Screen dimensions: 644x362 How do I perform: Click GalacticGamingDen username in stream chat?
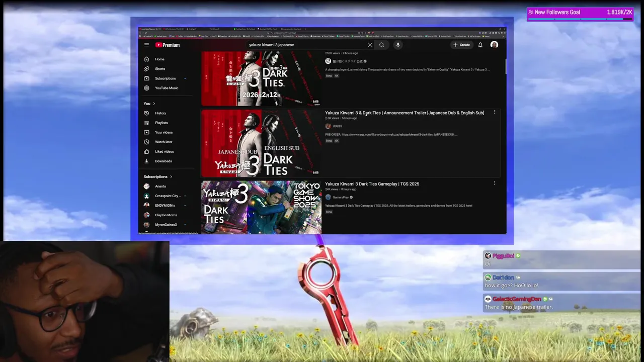pyautogui.click(x=517, y=299)
